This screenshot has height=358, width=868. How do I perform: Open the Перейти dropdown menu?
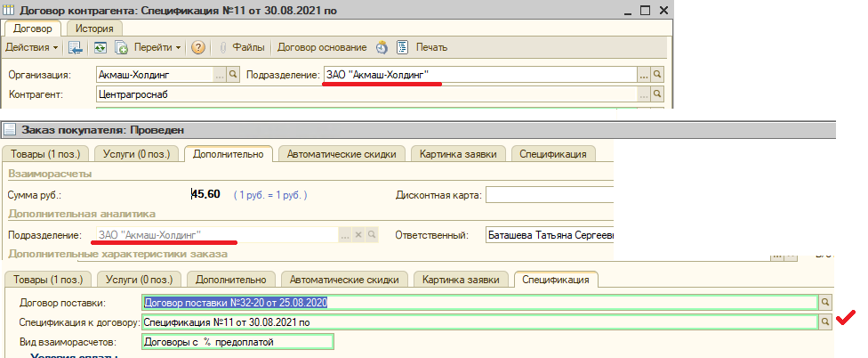point(157,48)
